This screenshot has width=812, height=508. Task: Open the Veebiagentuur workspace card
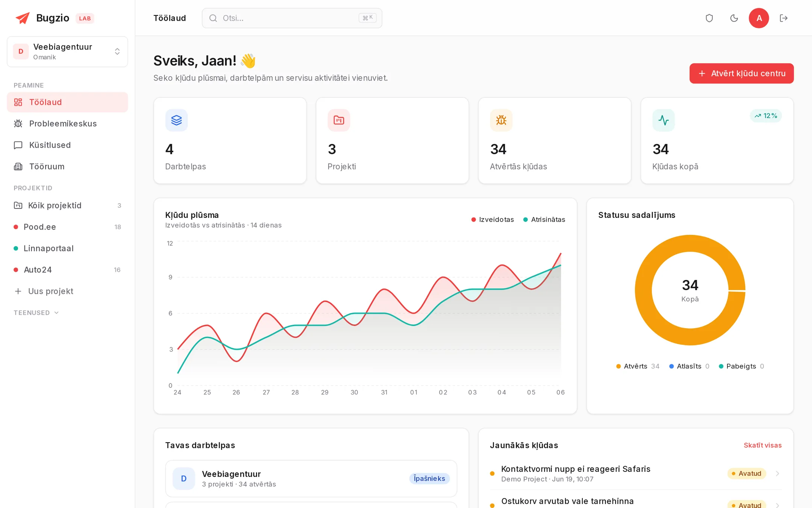[x=311, y=479]
